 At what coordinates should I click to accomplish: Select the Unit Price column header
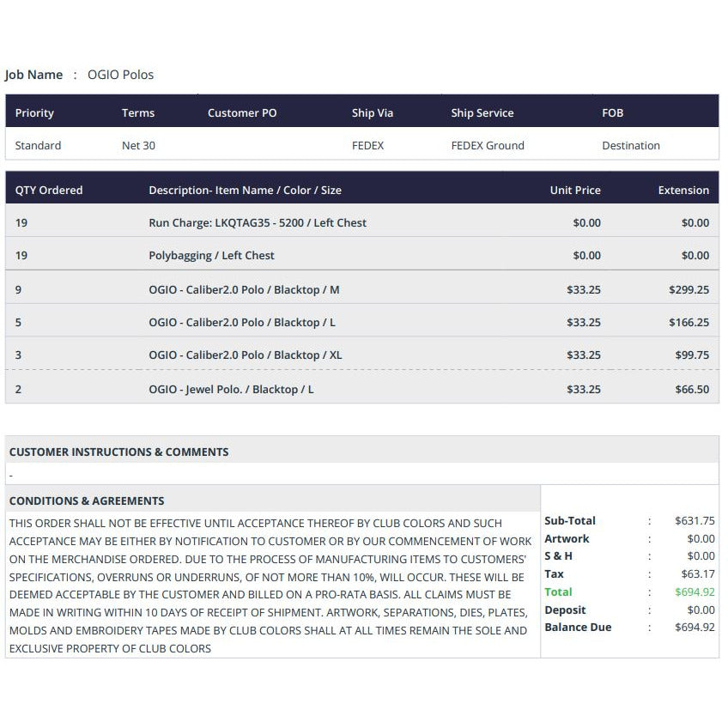point(575,191)
